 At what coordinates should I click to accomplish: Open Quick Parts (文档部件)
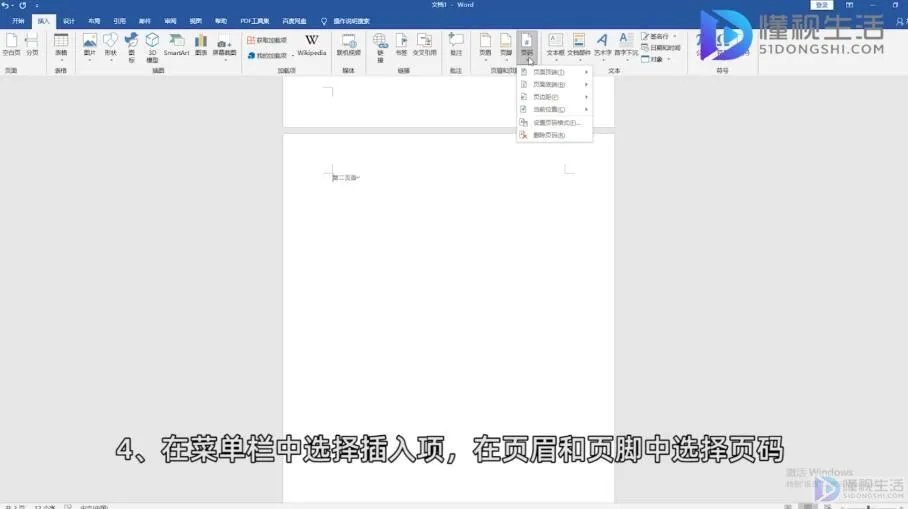(579, 46)
